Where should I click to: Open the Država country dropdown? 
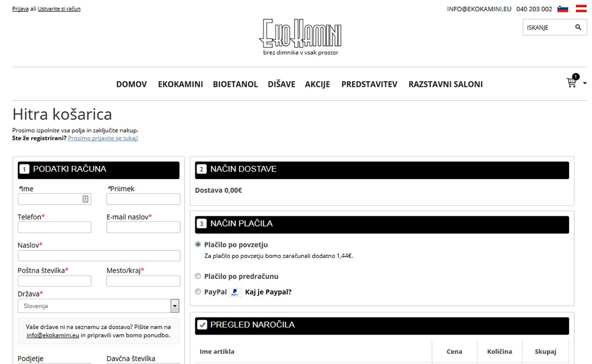[98, 306]
